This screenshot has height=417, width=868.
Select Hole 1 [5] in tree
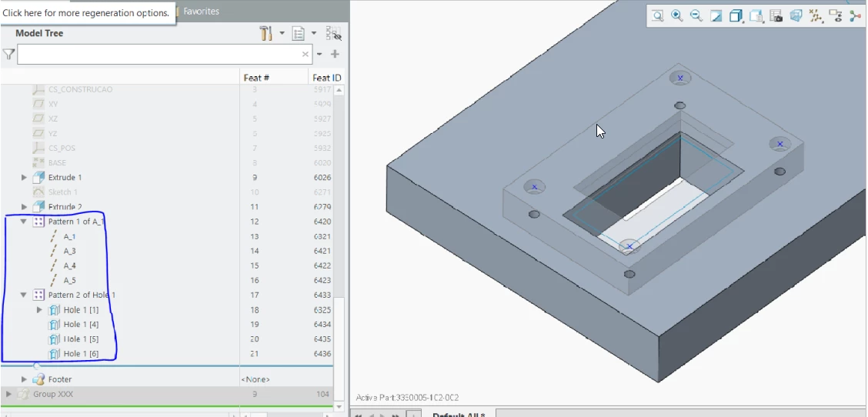81,339
